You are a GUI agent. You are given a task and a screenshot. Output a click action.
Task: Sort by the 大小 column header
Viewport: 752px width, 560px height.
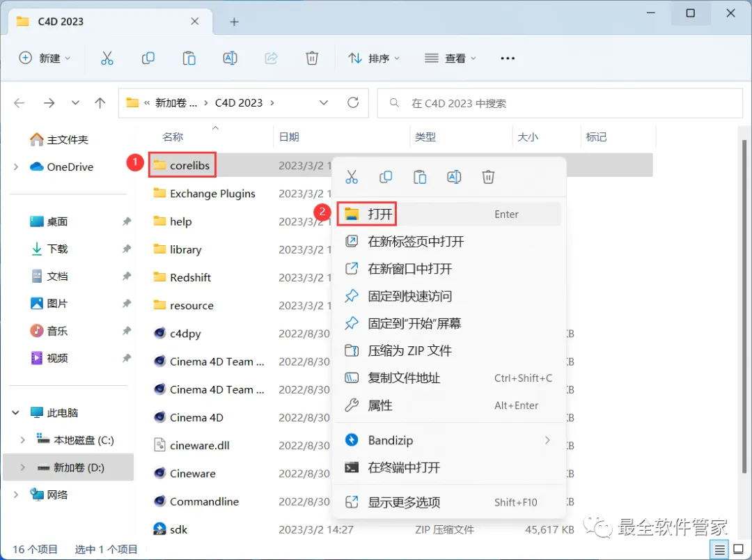click(528, 137)
